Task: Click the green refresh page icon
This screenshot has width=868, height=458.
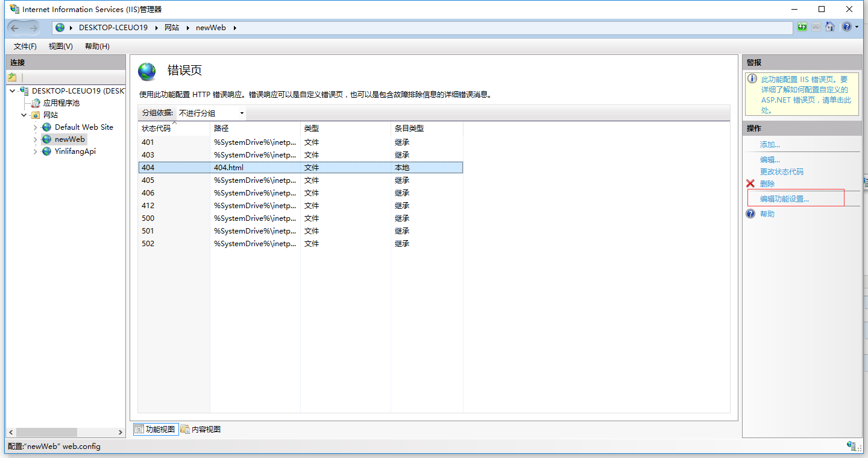Action: [x=802, y=27]
